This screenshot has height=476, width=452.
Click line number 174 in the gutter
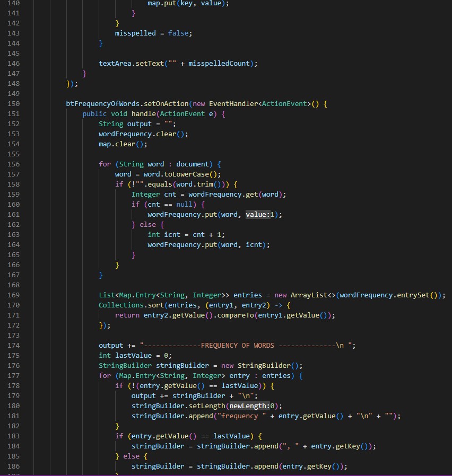[x=13, y=346]
